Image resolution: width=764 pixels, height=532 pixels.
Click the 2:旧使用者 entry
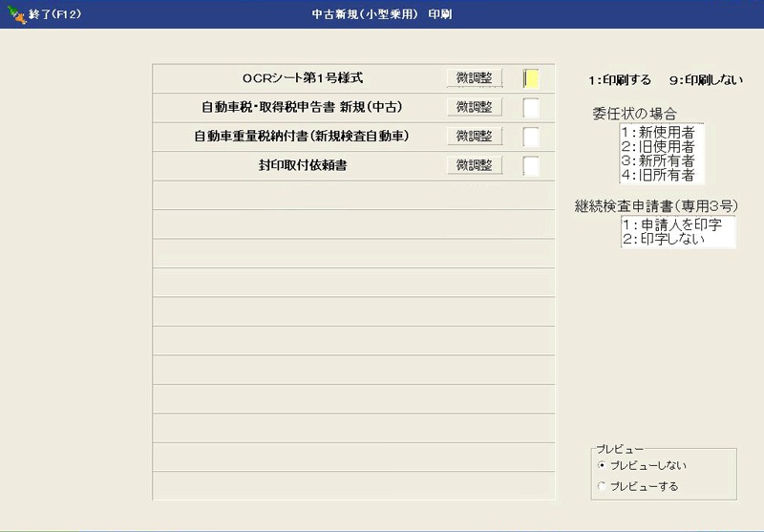pos(658,147)
